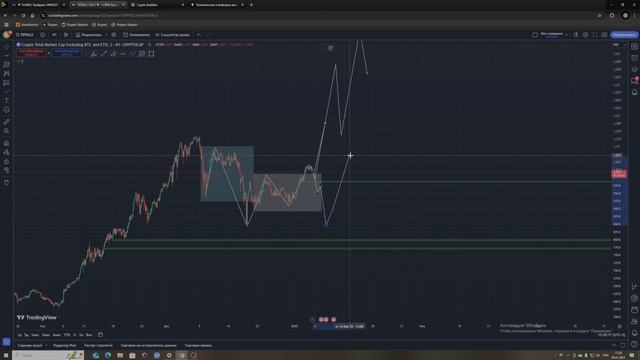
Task: Click the current price label on scale
Action: coord(619,174)
